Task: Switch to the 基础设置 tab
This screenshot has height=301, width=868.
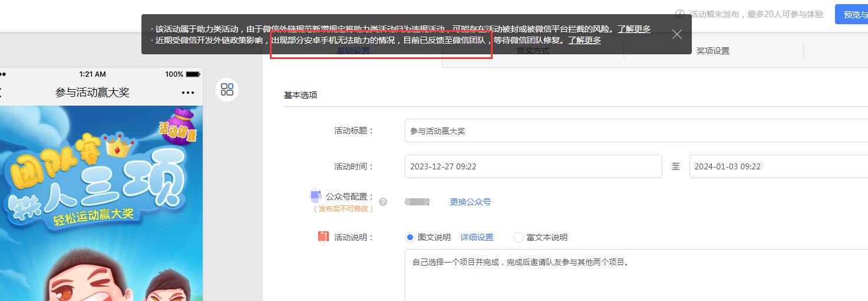Action: 353,51
